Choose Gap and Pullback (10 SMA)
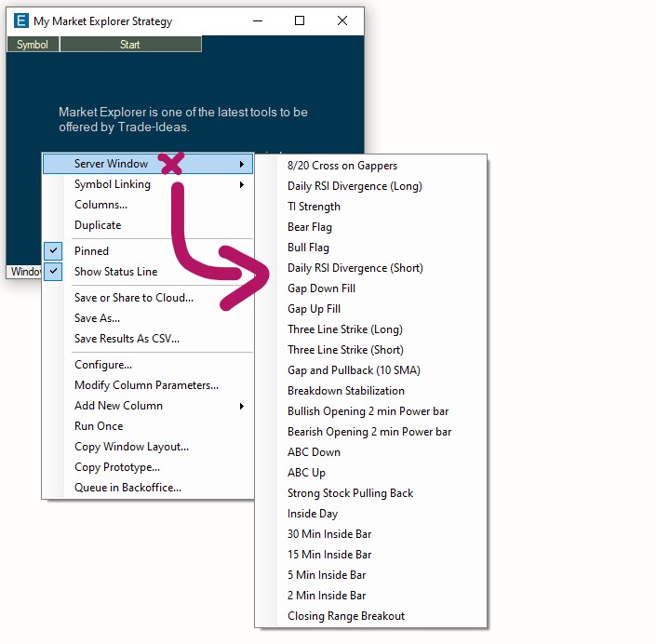The width and height of the screenshot is (656, 644). 354,370
